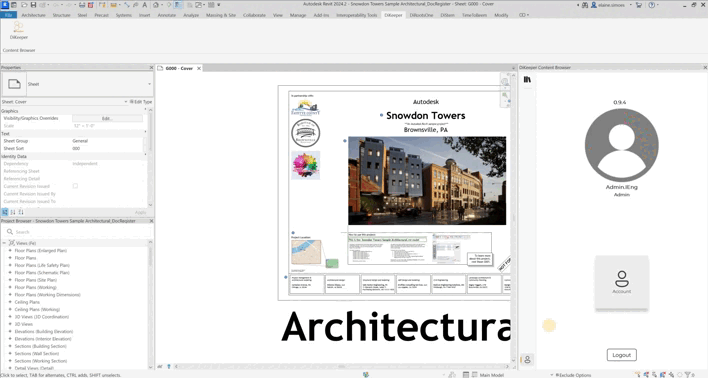Click the Sheet type icon in Properties palette

[14, 84]
